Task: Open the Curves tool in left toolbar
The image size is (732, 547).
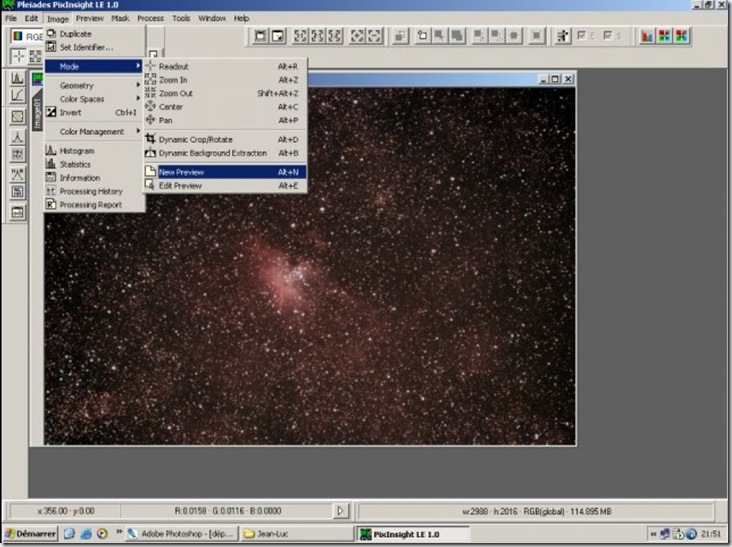Action: 17,96
